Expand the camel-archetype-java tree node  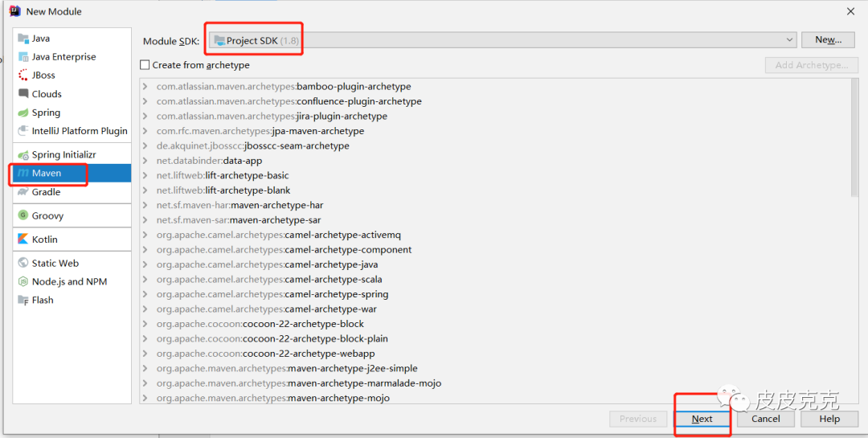point(145,264)
